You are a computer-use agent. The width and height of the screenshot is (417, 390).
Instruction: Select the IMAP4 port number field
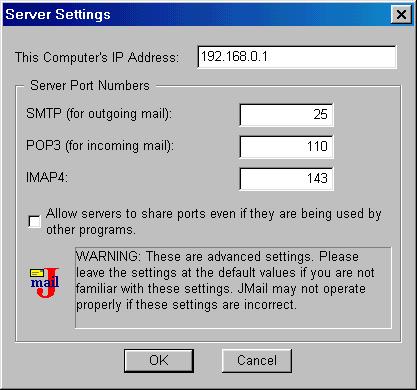pyautogui.click(x=286, y=179)
